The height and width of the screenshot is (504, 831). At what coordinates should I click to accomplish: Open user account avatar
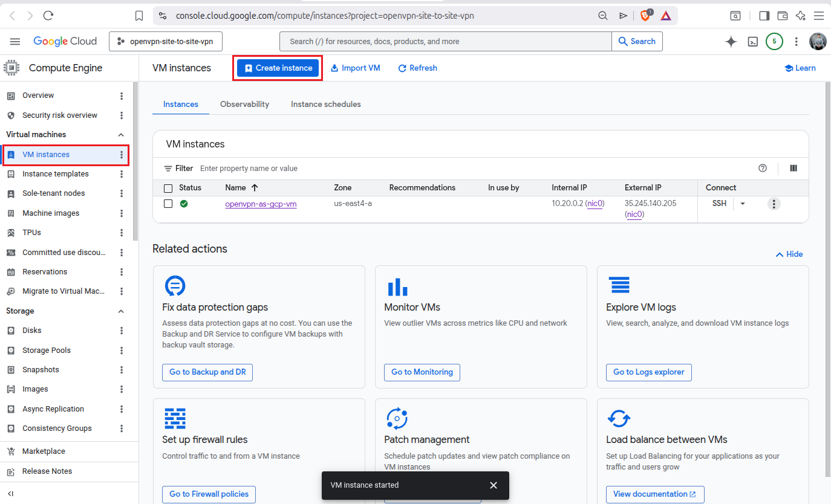818,41
